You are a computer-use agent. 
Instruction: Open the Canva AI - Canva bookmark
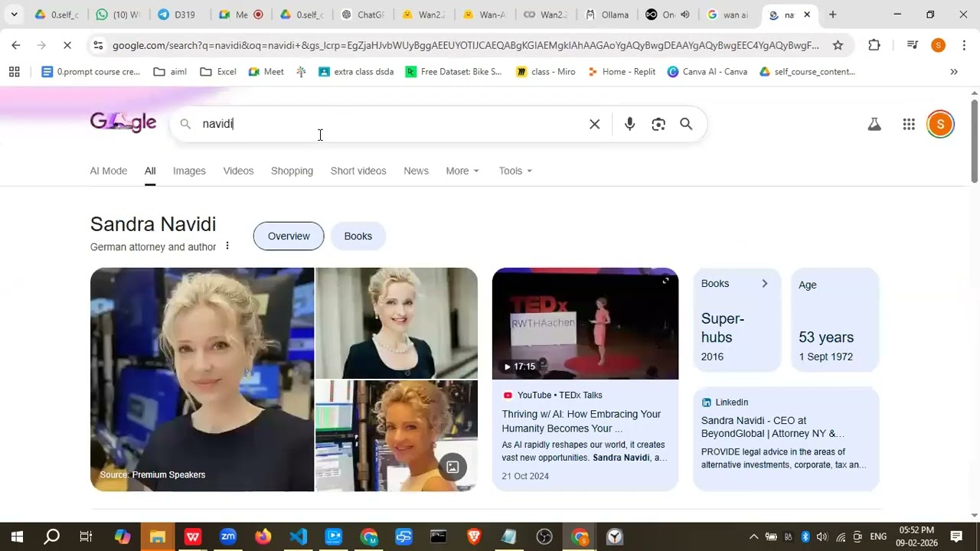(x=707, y=72)
